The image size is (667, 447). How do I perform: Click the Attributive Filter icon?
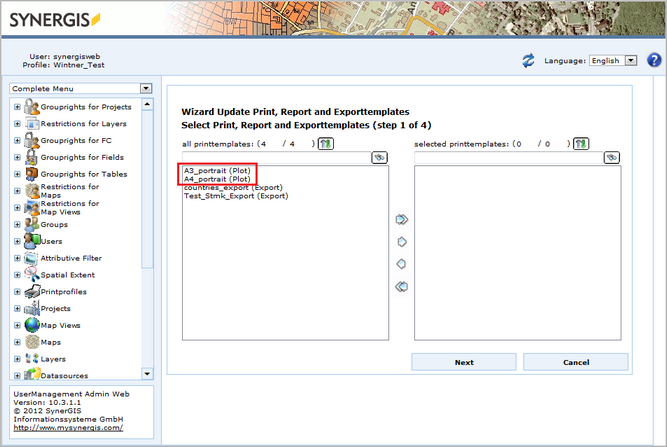(31, 258)
